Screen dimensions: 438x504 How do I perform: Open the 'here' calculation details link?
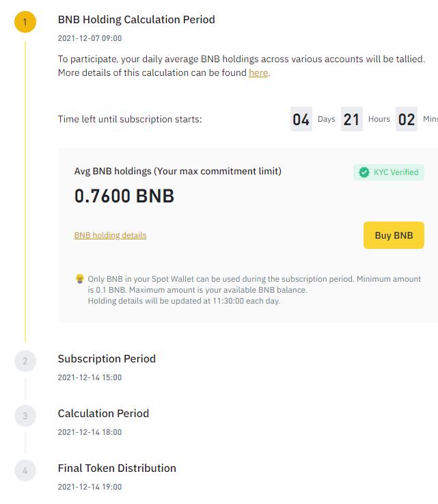[258, 73]
